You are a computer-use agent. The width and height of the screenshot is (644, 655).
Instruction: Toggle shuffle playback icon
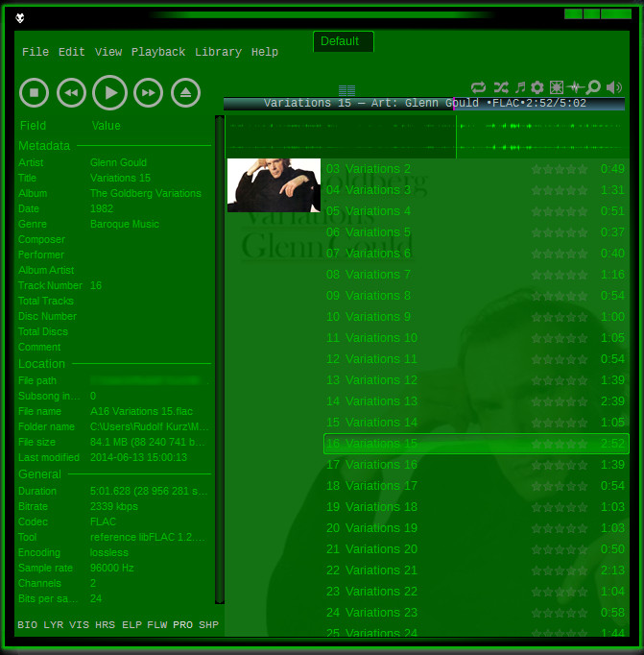coord(501,87)
